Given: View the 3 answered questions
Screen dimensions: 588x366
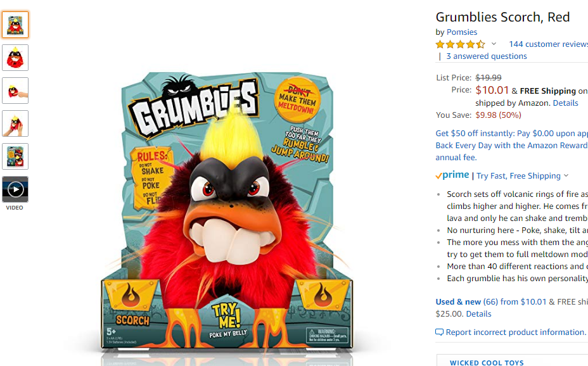Looking at the screenshot, I should (x=487, y=56).
